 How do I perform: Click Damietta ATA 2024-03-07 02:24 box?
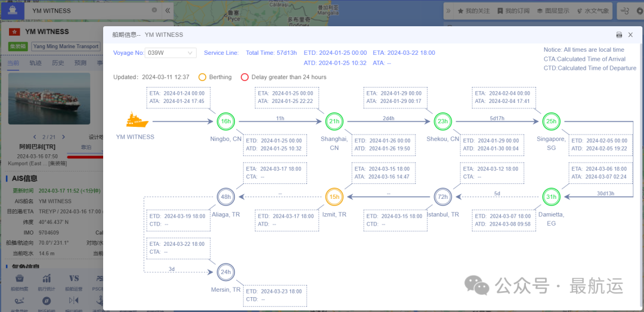click(600, 173)
